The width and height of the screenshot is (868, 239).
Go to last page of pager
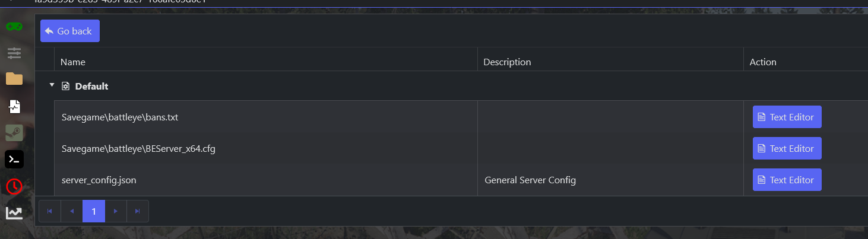tap(138, 211)
